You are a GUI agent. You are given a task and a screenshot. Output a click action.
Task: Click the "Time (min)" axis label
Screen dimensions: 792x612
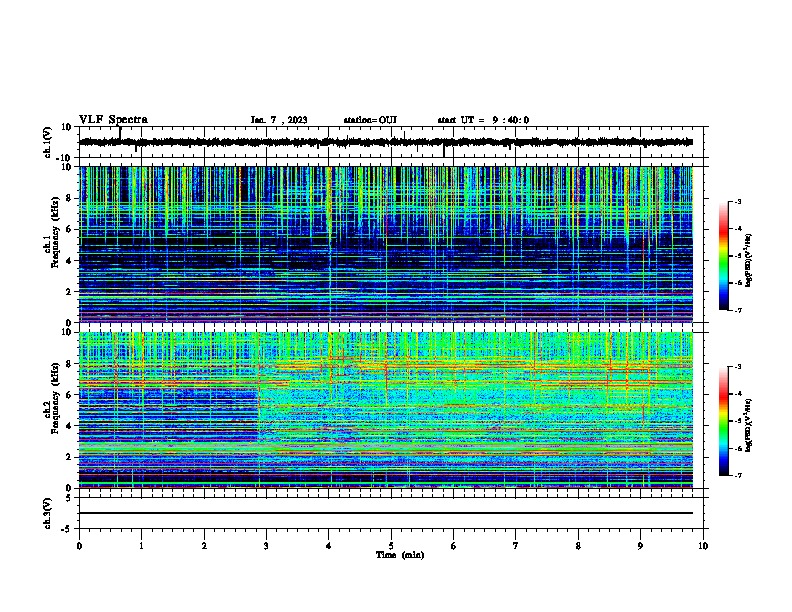tap(400, 555)
